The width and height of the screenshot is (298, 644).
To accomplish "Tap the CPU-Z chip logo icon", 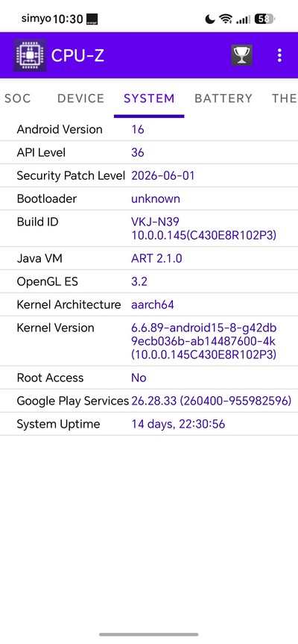I will 30,55.
